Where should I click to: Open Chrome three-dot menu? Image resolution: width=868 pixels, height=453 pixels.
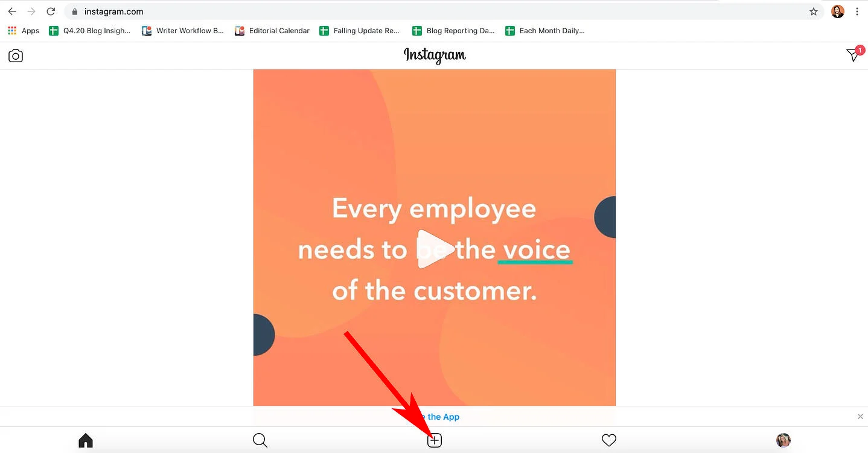click(x=857, y=11)
